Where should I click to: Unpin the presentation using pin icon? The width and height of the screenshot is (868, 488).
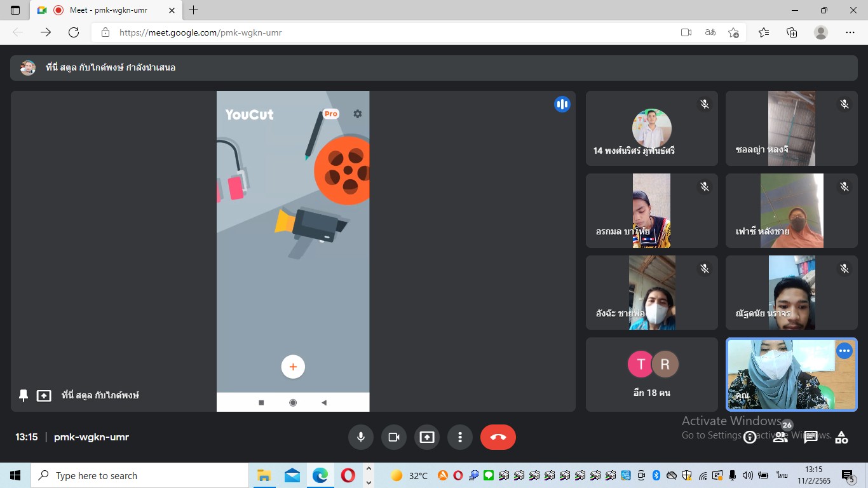24,395
